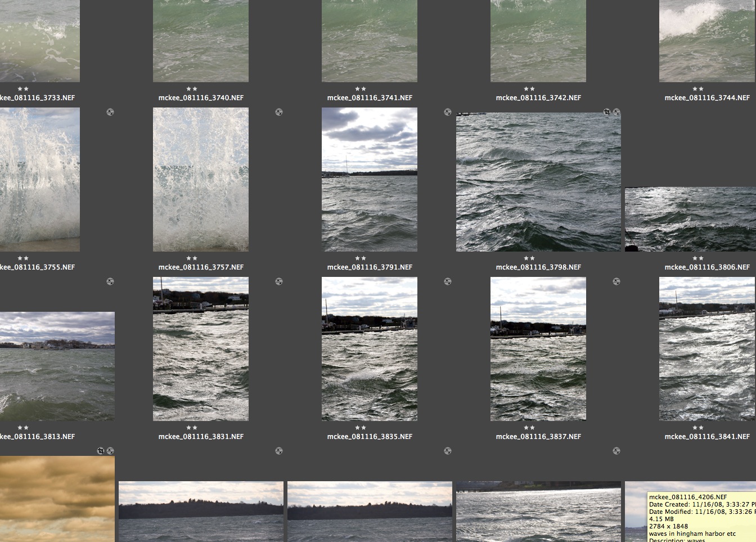Screen dimensions: 756x542
Task: Click the settings badge above the golden clouds photo
Action: [110, 451]
